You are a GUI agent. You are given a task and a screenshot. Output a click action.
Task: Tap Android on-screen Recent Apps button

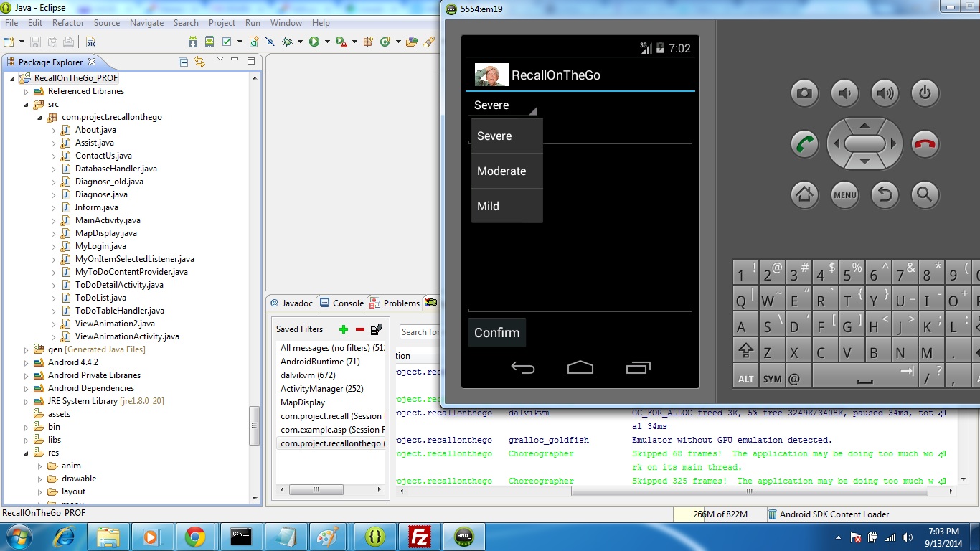coord(638,368)
